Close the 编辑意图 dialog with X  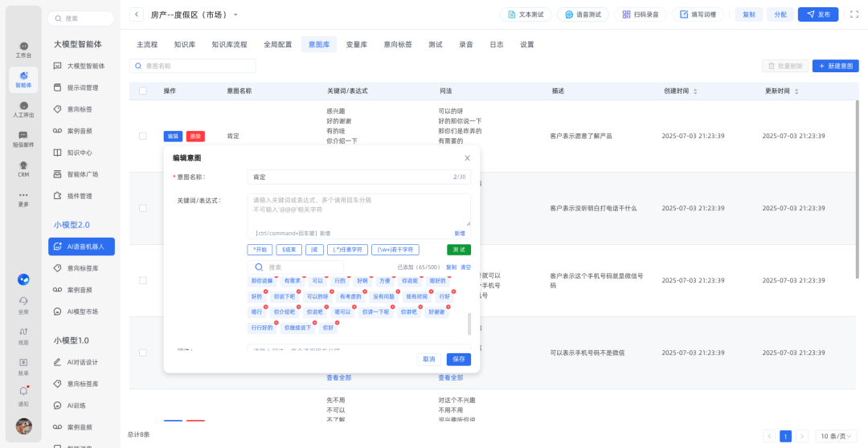tap(467, 158)
